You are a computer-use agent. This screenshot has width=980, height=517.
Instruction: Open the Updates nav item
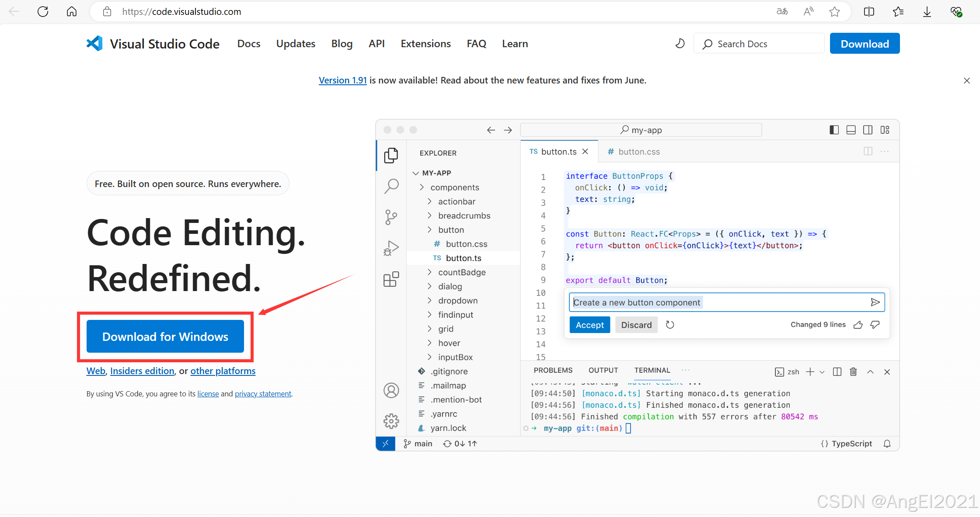[296, 44]
